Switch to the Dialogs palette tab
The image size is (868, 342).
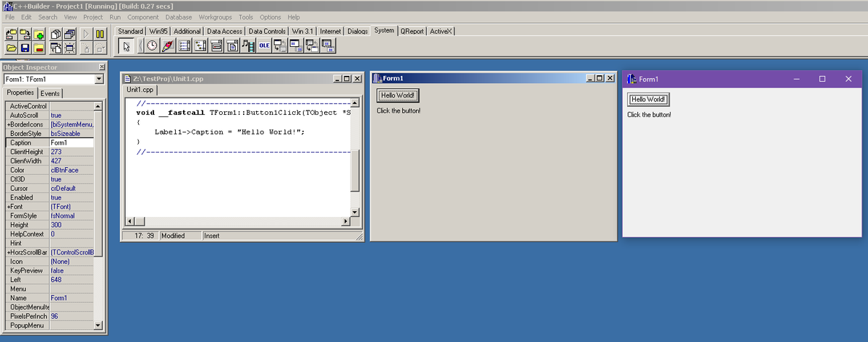(x=358, y=31)
